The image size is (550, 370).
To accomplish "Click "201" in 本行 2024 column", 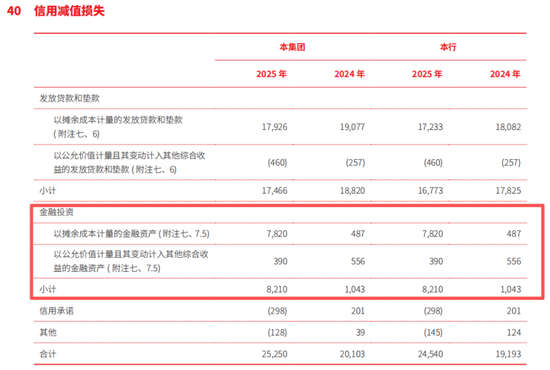I will coord(514,311).
